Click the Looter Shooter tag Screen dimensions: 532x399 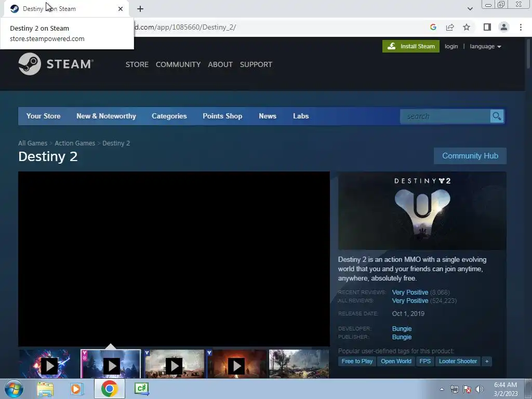(x=458, y=361)
